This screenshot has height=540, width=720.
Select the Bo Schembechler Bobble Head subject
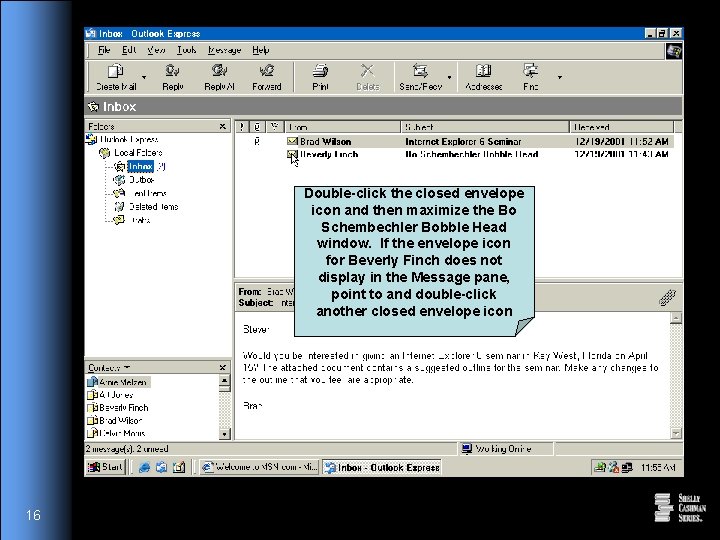[x=472, y=154]
